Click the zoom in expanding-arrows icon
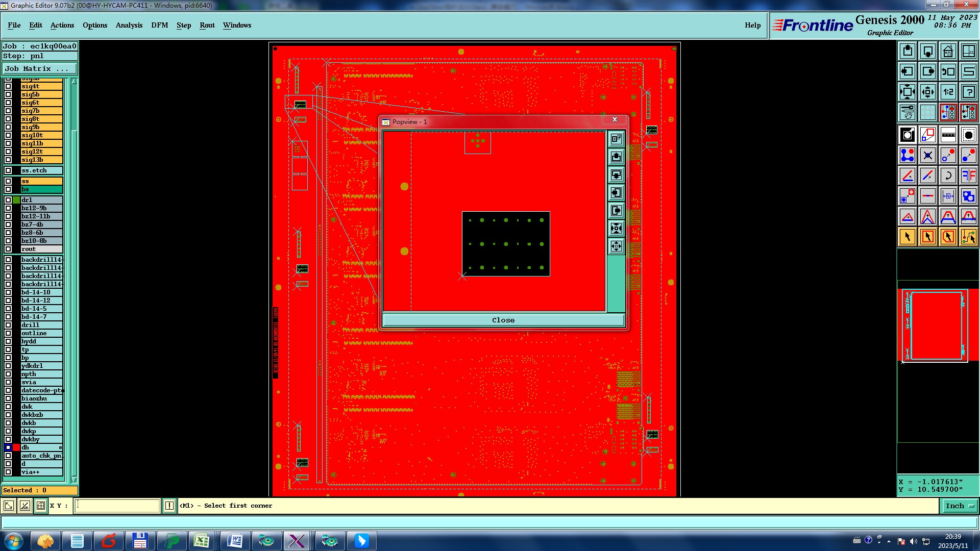 tap(908, 92)
